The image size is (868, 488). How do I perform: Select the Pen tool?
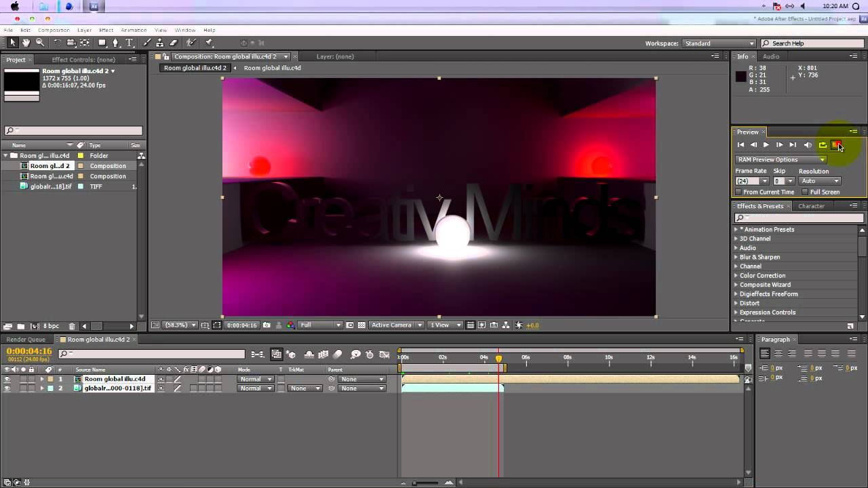pos(115,43)
